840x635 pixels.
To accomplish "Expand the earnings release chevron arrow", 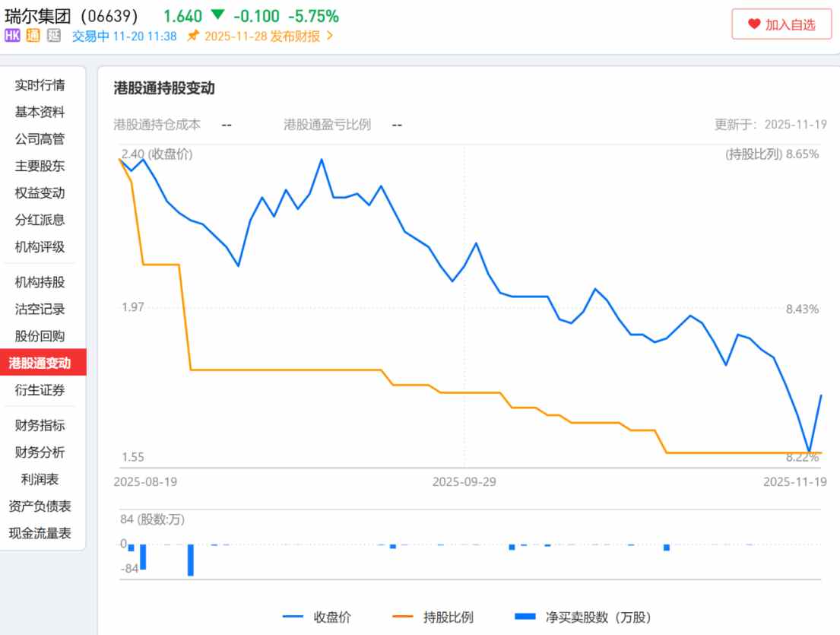I will point(329,36).
